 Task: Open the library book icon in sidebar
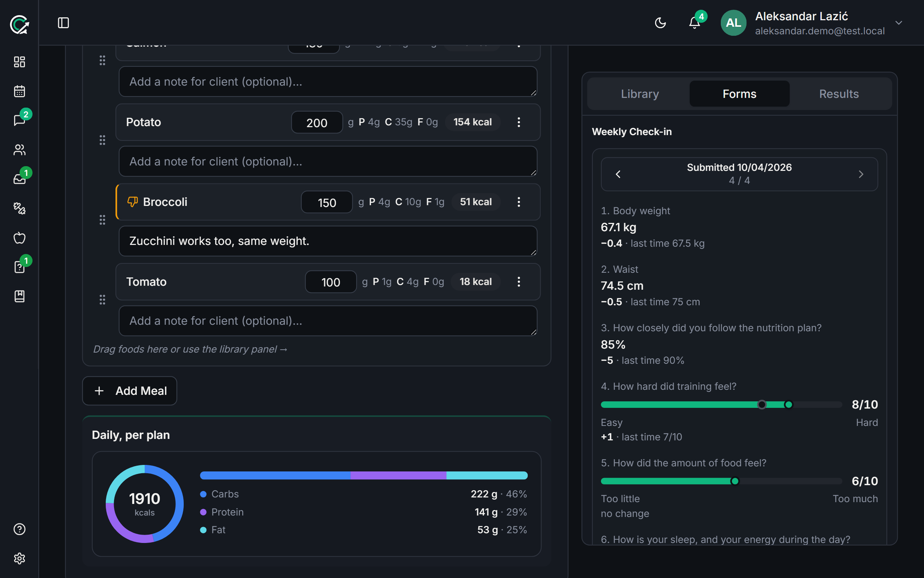tap(19, 296)
